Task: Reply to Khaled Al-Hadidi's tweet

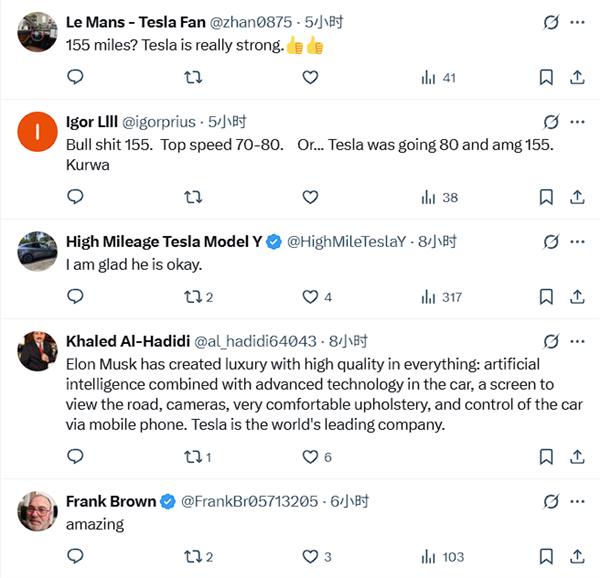Action: pyautogui.click(x=75, y=457)
